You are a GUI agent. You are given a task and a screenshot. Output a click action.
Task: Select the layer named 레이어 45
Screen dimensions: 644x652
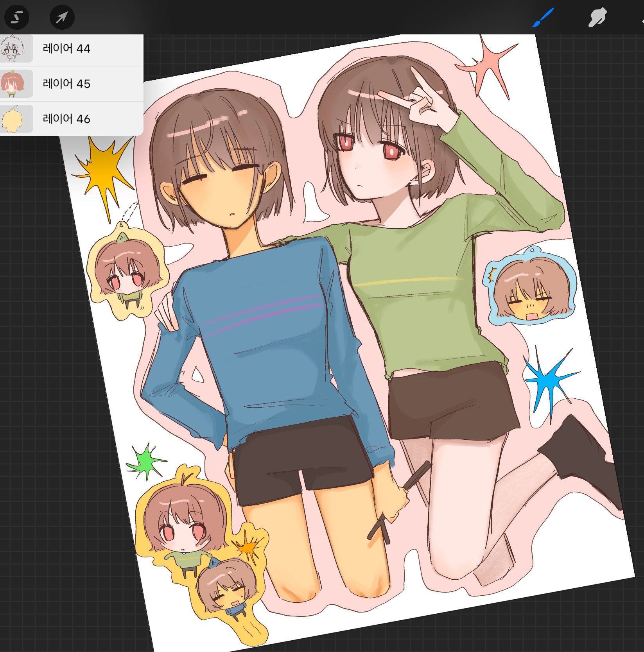[72, 84]
